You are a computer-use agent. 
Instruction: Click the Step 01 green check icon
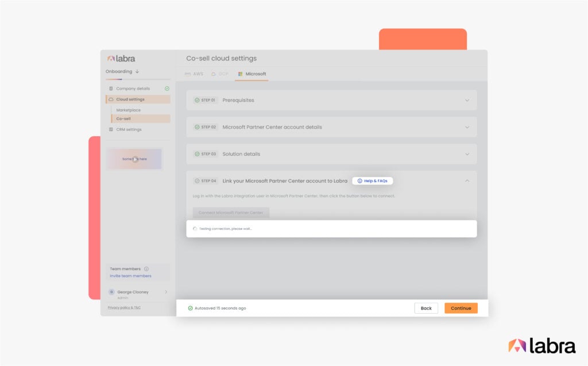point(197,100)
